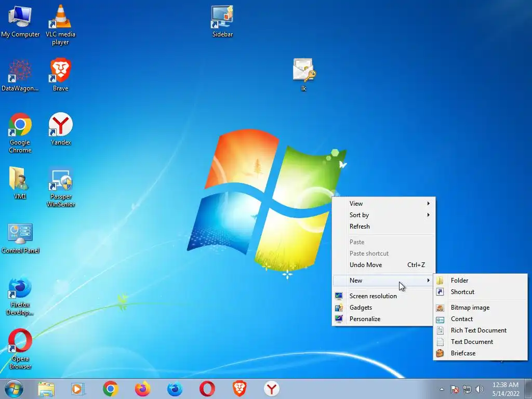Show hidden tray icons arrow
This screenshot has width=532, height=399.
coord(442,389)
